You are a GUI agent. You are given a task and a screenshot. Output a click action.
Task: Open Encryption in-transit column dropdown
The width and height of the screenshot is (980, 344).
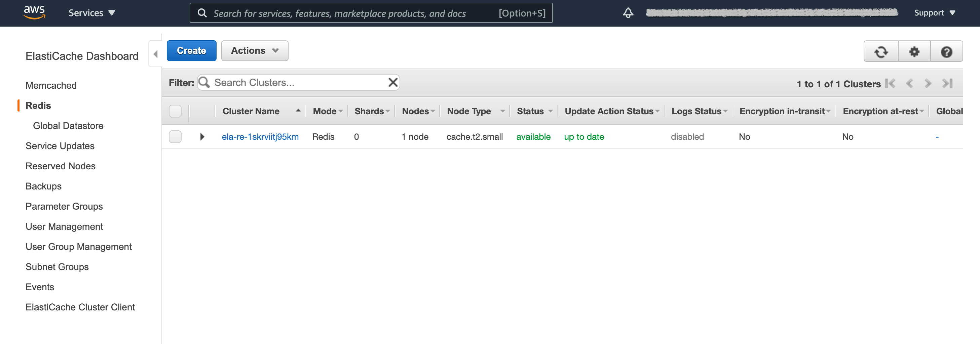[828, 112]
